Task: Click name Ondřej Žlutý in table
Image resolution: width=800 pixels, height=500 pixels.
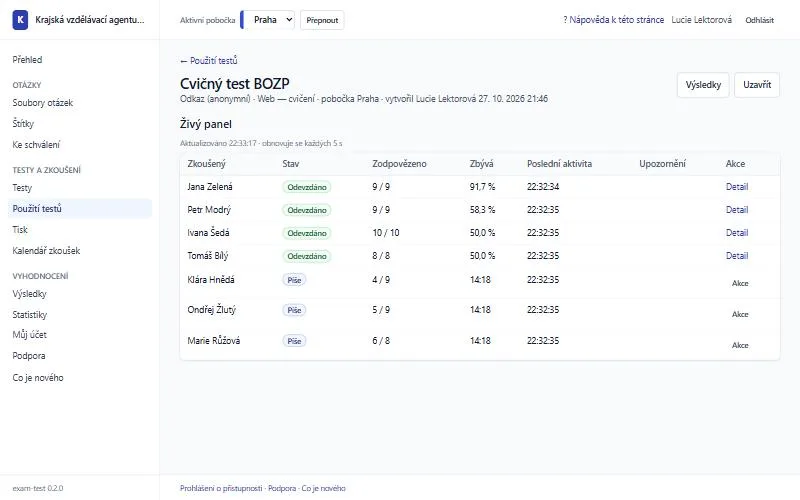Action: [212, 310]
